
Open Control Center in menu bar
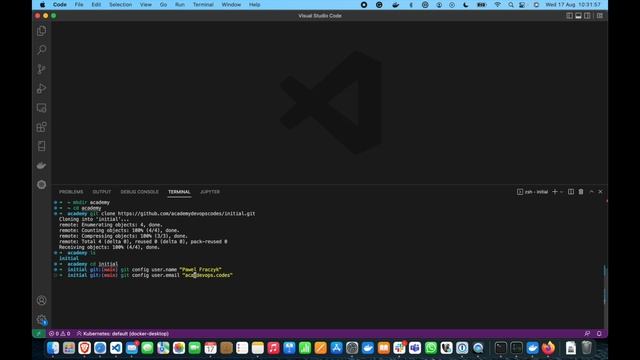(x=522, y=4)
